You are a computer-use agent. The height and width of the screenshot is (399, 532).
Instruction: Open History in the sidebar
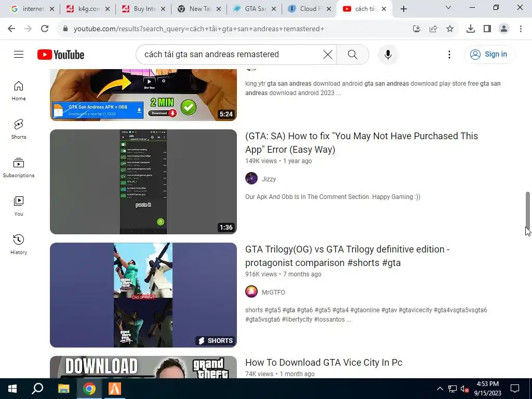point(19,244)
